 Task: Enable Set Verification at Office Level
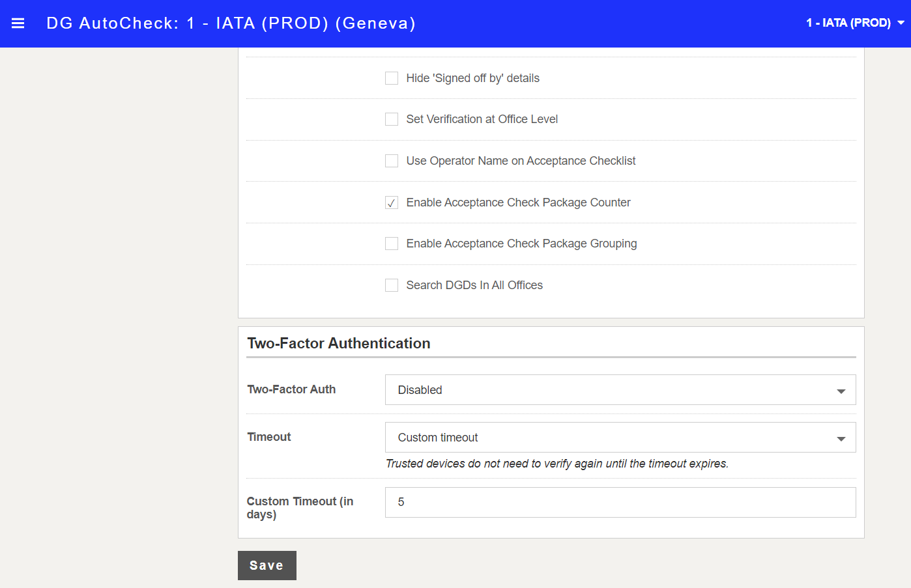[x=392, y=119]
